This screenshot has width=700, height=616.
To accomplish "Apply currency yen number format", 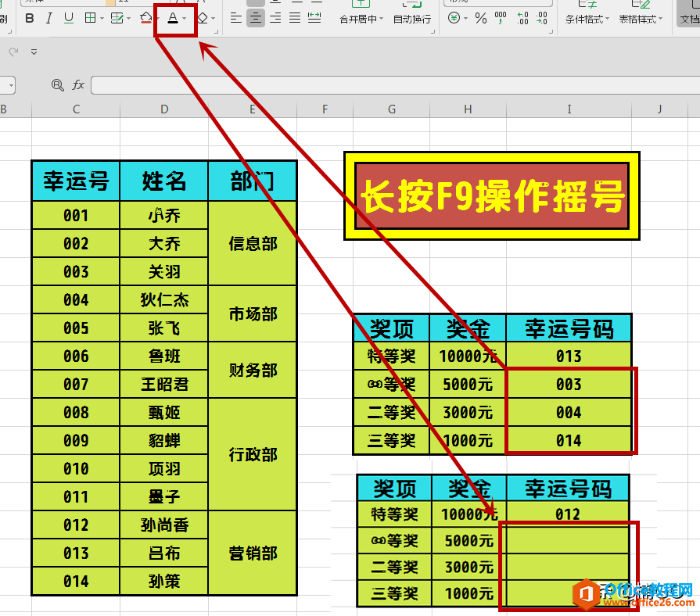I will coord(454,18).
